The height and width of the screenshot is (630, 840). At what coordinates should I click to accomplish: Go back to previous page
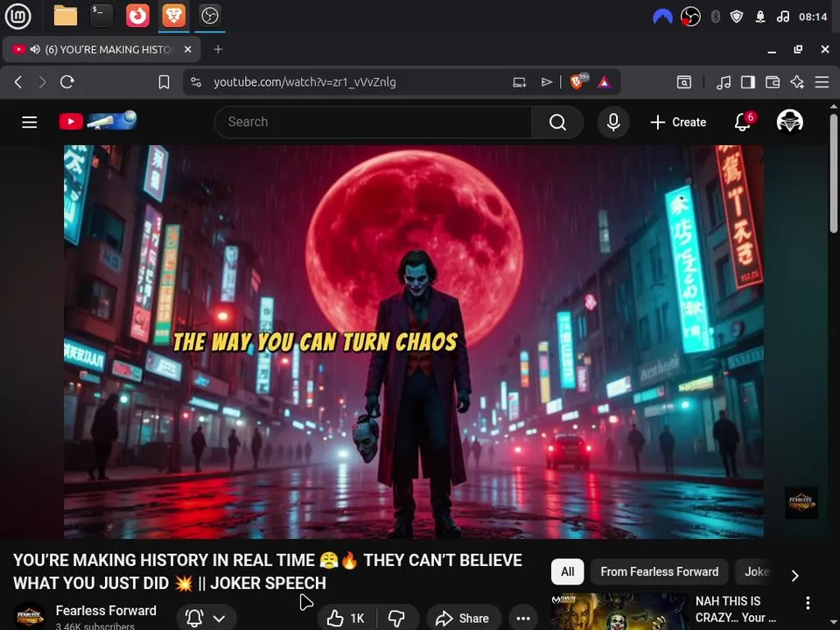[x=18, y=82]
